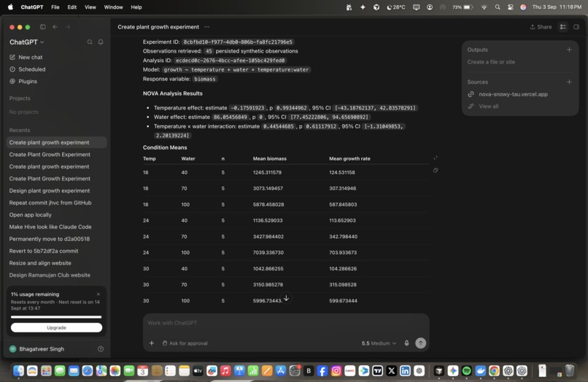The height and width of the screenshot is (382, 588).
Task: Click View all sources
Action: pyautogui.click(x=488, y=107)
